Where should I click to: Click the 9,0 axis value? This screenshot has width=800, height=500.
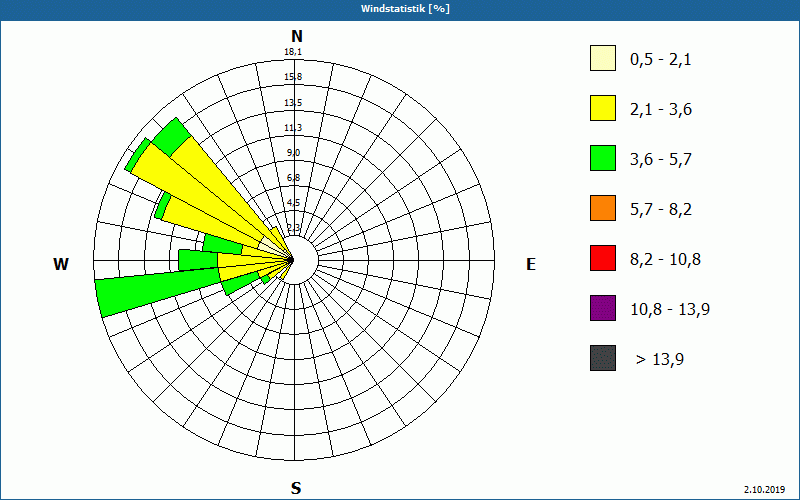[293, 153]
